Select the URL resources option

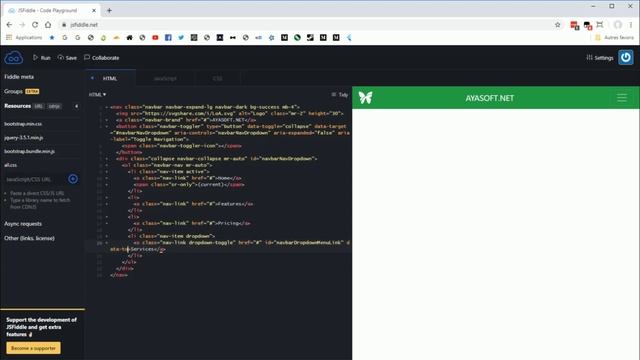(x=38, y=106)
